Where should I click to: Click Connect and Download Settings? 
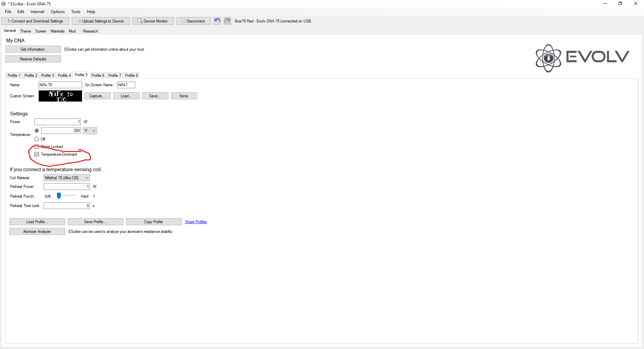(35, 21)
